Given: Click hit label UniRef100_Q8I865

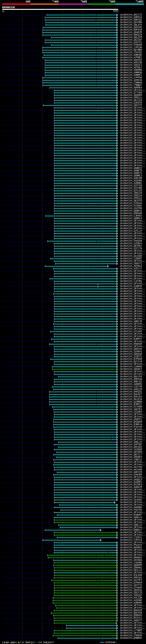Looking at the screenshot, I should pyautogui.click(x=131, y=452).
